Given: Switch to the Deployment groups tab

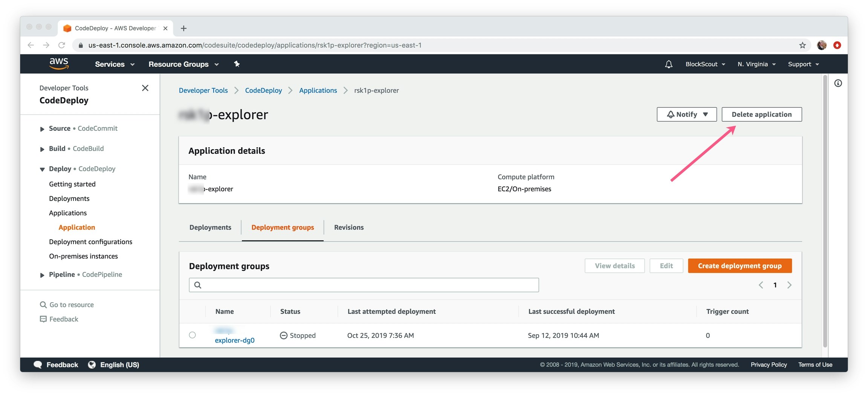Looking at the screenshot, I should [x=283, y=227].
